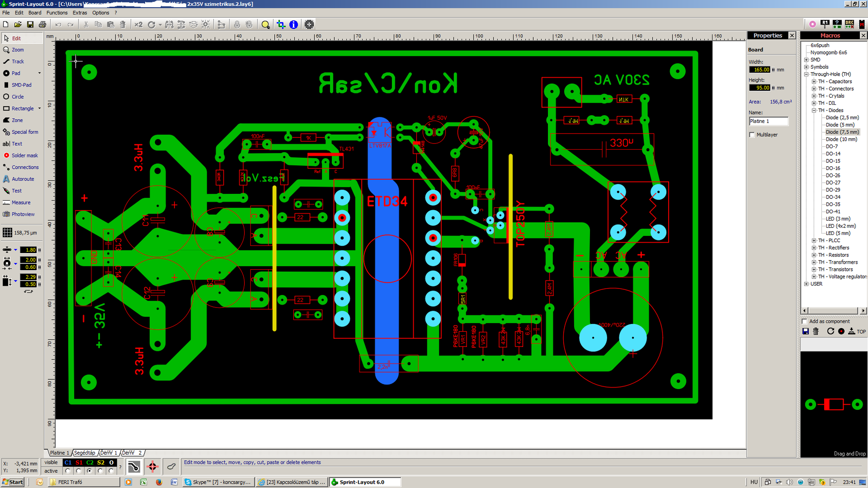Expand the SMD macros folder
Image resolution: width=868 pixels, height=488 pixels.
tap(806, 60)
